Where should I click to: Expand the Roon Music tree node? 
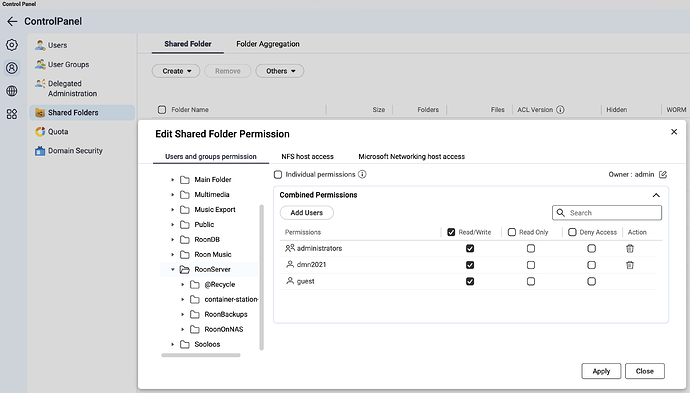click(x=172, y=254)
